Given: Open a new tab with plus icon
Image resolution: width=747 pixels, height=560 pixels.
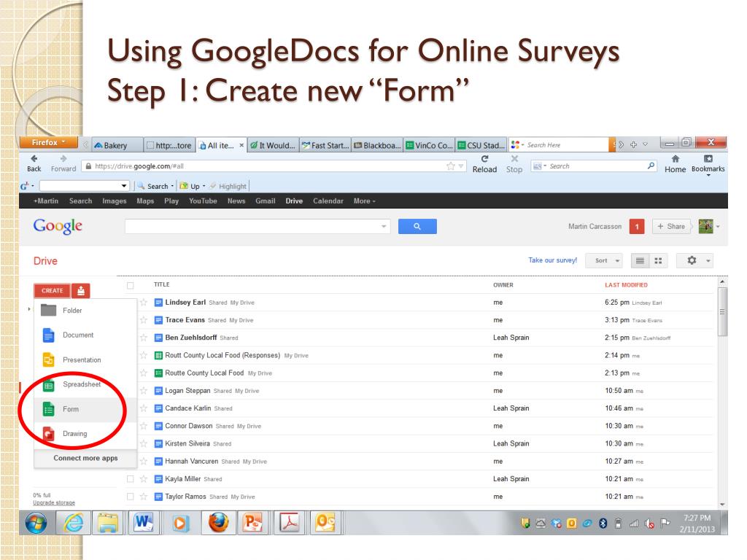Looking at the screenshot, I should point(634,144).
